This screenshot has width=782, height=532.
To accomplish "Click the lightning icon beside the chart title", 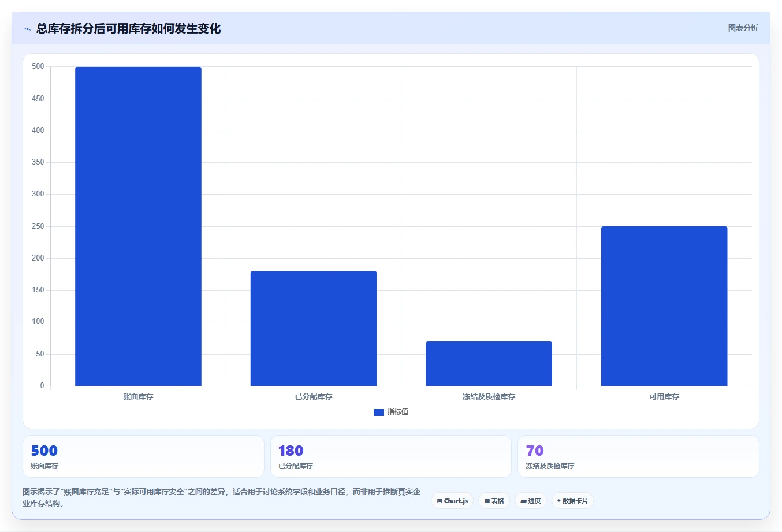I will coord(27,29).
